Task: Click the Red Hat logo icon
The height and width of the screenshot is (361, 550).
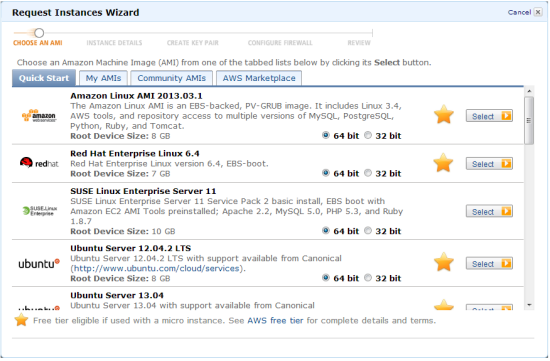Action: click(x=39, y=163)
